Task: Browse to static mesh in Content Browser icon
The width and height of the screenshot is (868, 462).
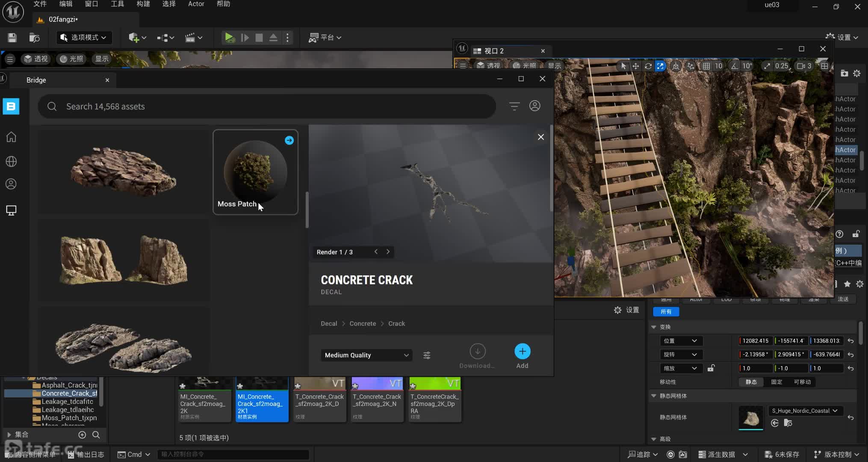Action: tap(788, 423)
